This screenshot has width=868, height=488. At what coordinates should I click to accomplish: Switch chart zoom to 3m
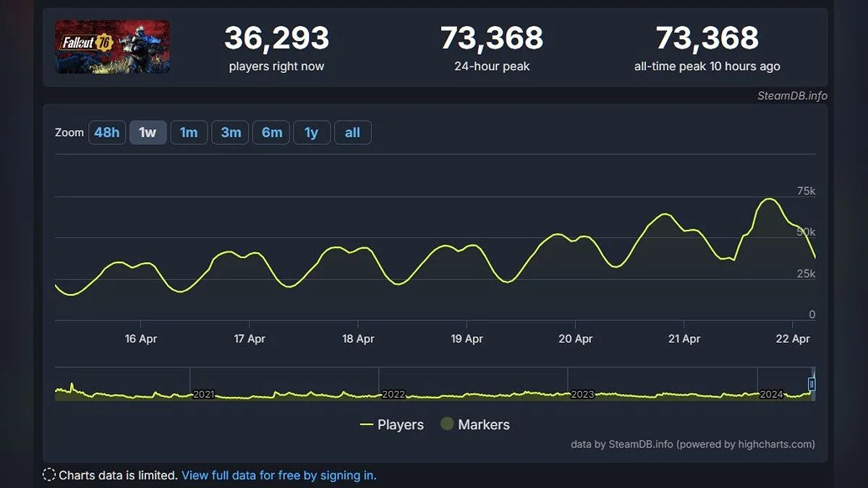click(x=231, y=132)
